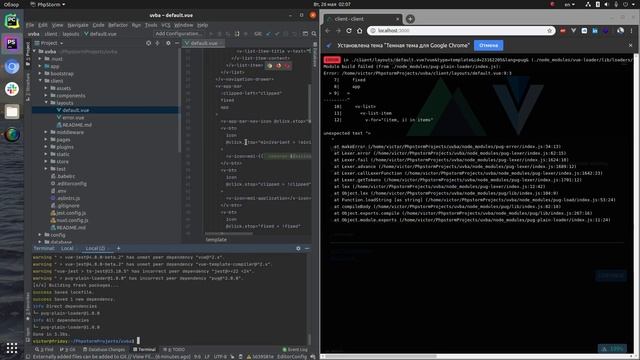640x360 pixels.
Task: Open the keyboard language dropdown in top bar
Action: click(569, 4)
